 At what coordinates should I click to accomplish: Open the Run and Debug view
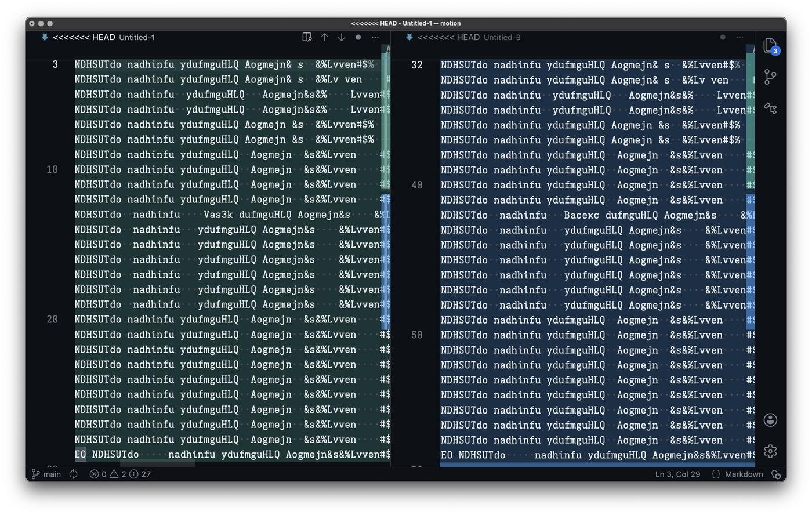pos(770,108)
